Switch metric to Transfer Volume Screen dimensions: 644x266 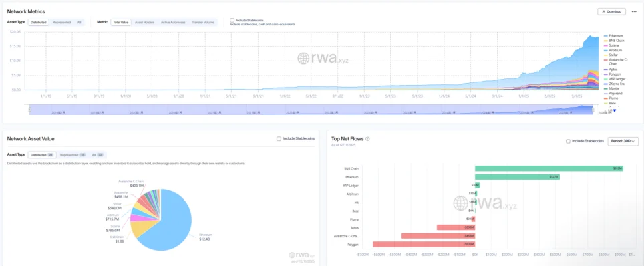click(x=203, y=22)
